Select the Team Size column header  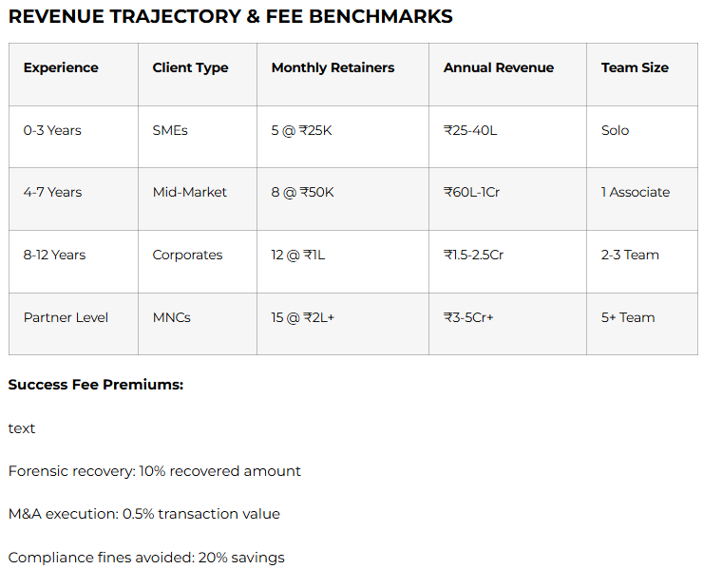click(635, 67)
